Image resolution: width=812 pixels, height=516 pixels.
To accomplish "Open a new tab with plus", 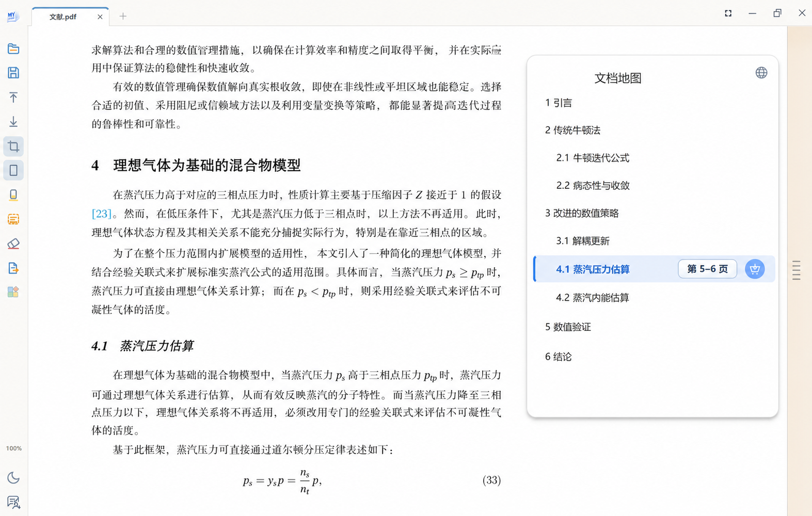I will [x=123, y=16].
